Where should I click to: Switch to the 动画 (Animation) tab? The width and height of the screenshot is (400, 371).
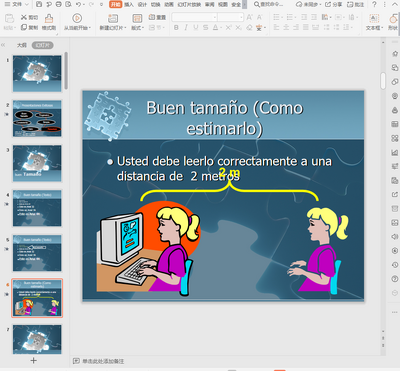point(169,5)
